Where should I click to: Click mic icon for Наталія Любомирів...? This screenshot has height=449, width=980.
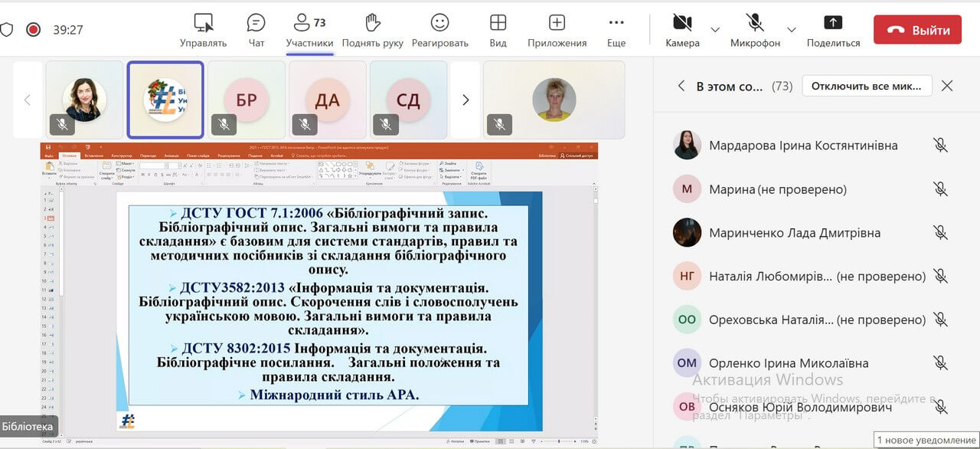(x=940, y=276)
